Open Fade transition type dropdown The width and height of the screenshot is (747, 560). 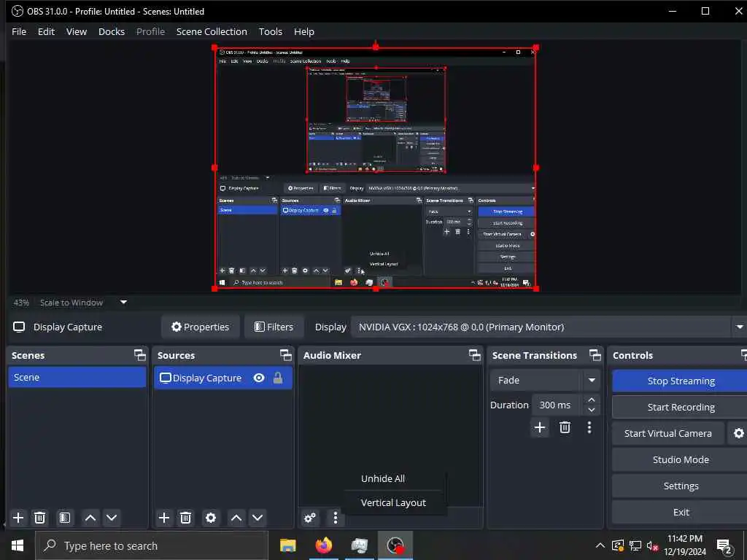coord(592,380)
